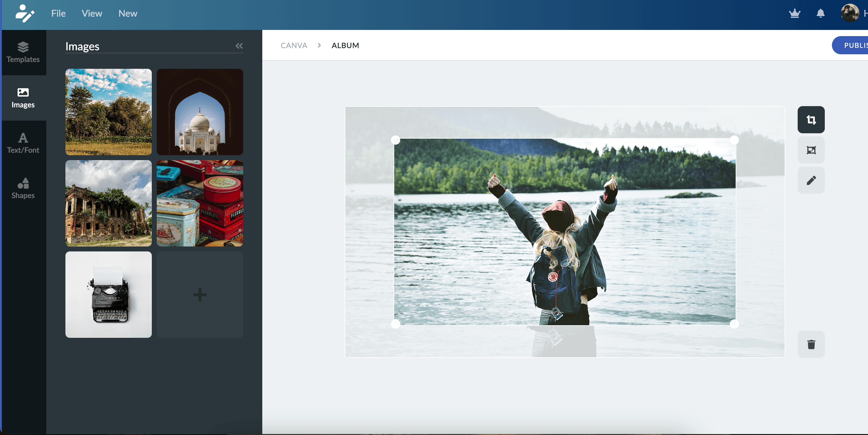This screenshot has height=435, width=868.
Task: Open the View menu
Action: tap(92, 13)
